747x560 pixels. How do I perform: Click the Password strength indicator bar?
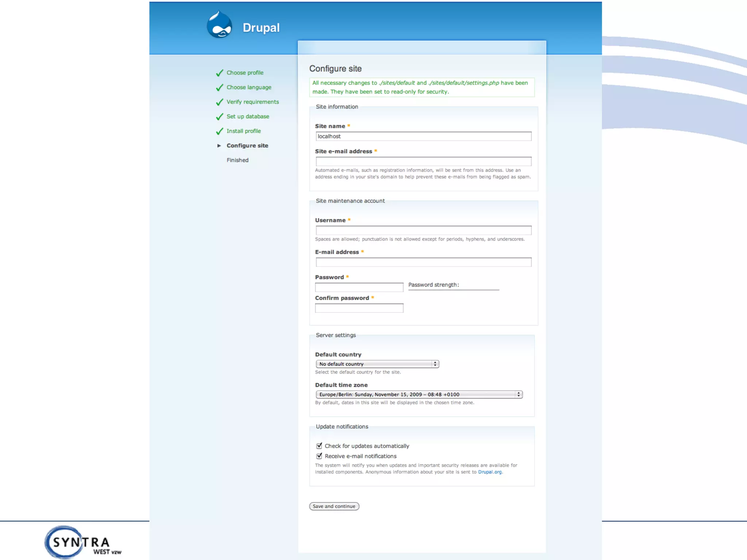453,290
